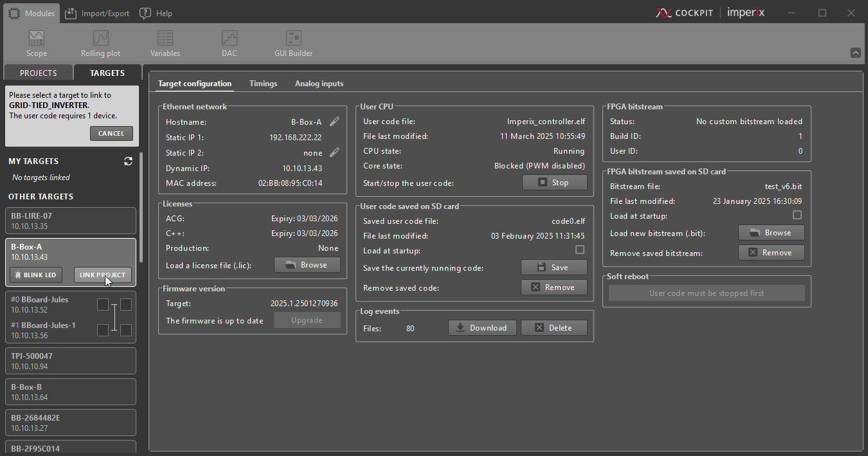Collapse the modules toolbar with the arrow icon
The height and width of the screenshot is (456, 868).
coord(855,53)
